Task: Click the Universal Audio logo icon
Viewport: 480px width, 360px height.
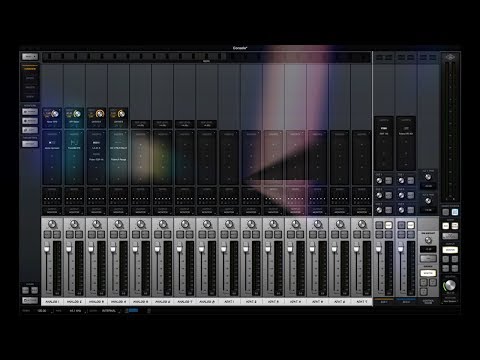Action: pos(450,57)
